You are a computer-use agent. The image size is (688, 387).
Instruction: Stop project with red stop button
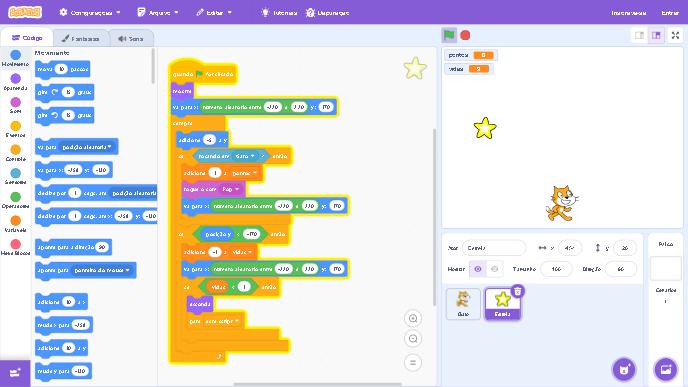pos(465,35)
